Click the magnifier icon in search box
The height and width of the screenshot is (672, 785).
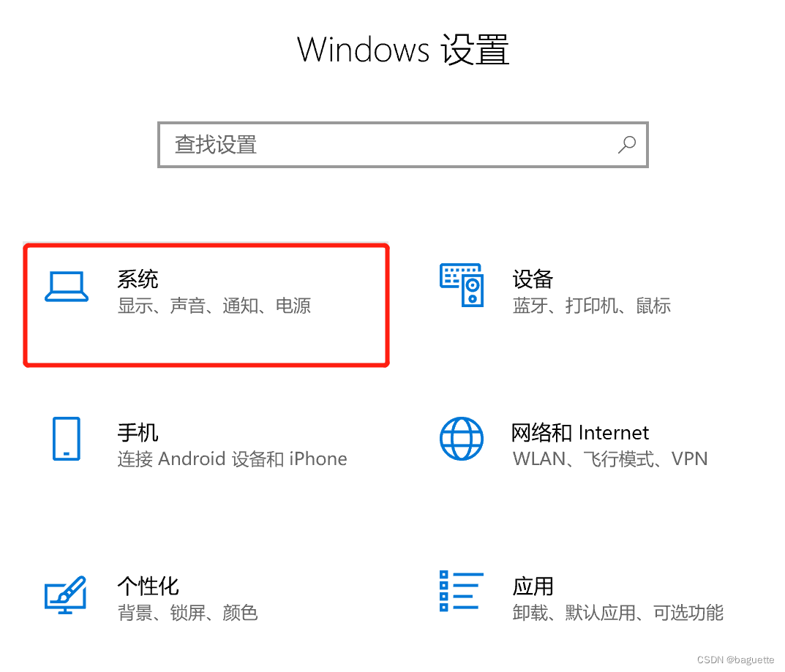tap(627, 145)
